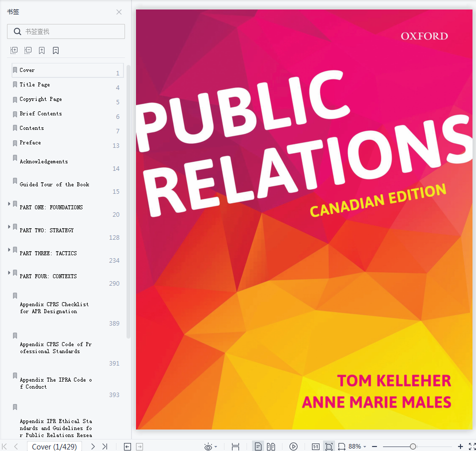
Task: Toggle fit page zoom mode
Action: coord(329,447)
